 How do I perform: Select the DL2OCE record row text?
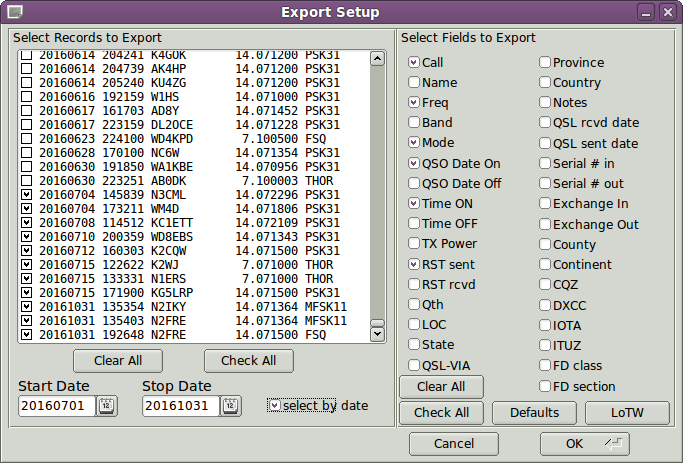click(189, 125)
